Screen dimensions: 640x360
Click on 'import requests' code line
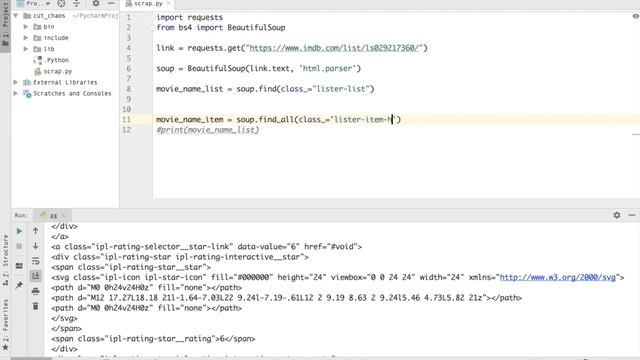coord(190,17)
